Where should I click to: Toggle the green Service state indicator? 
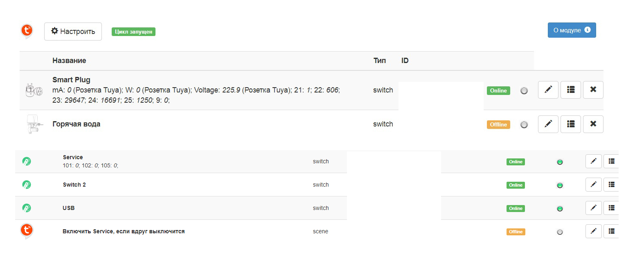[x=560, y=162]
